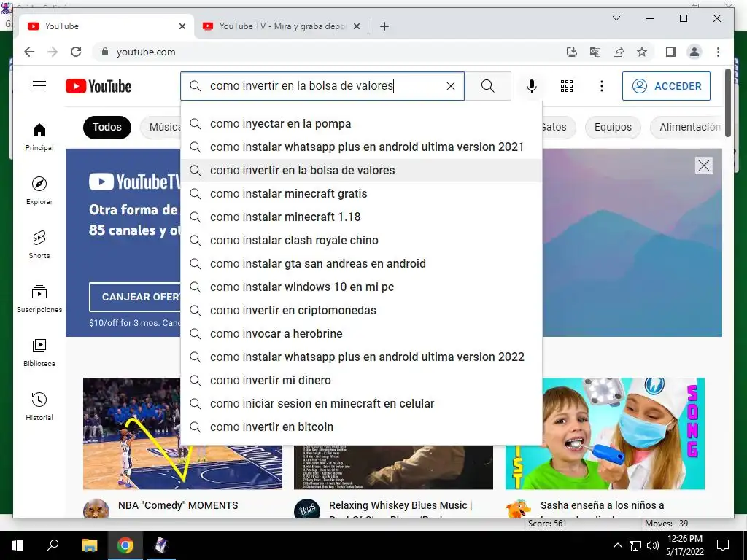Select the first YouTube tab

tap(106, 26)
